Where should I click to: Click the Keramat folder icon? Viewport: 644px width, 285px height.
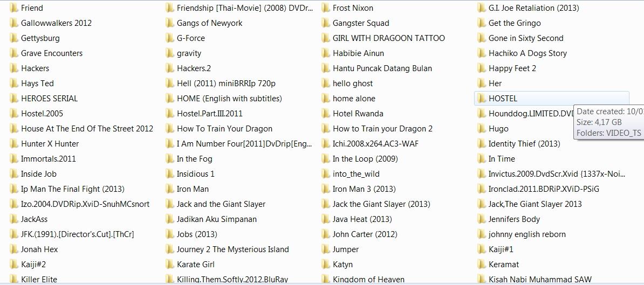click(x=481, y=265)
